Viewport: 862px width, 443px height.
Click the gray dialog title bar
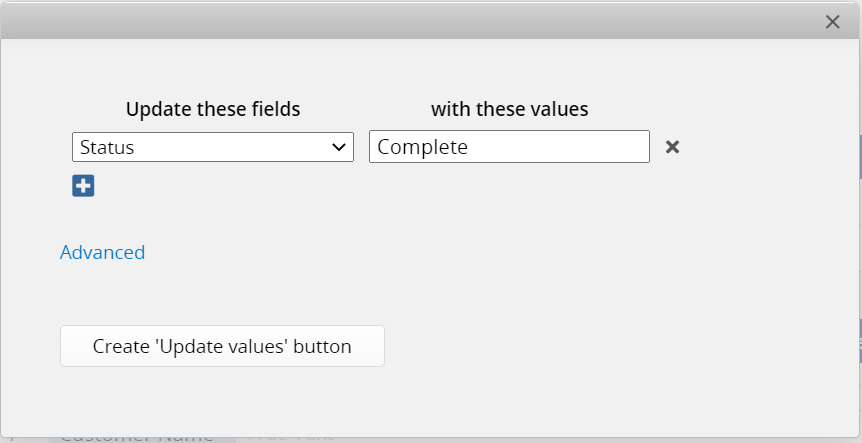pos(412,22)
